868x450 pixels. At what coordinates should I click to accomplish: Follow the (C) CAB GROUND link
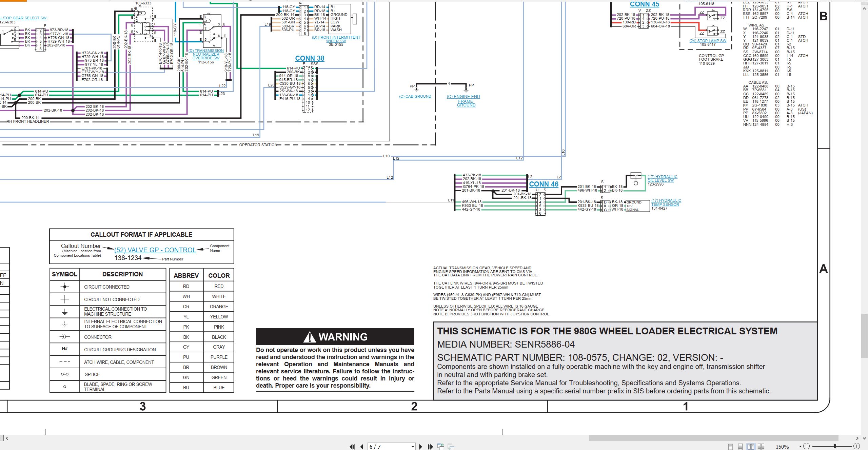415,96
